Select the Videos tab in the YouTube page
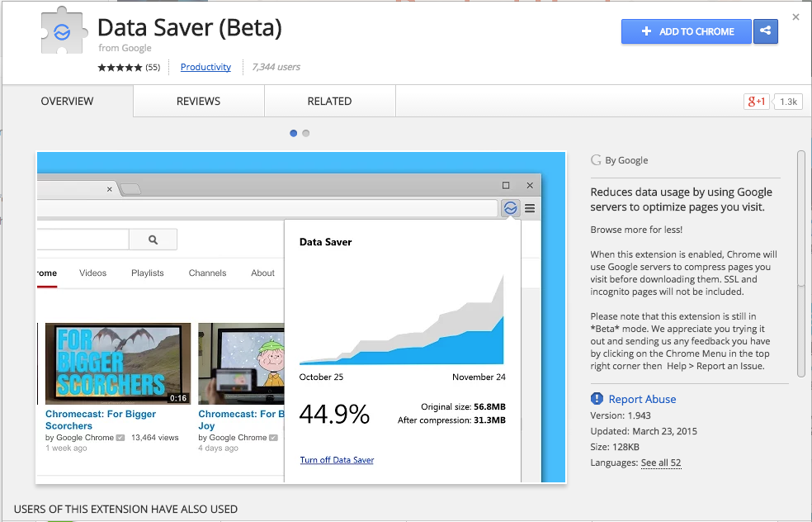 click(x=92, y=273)
